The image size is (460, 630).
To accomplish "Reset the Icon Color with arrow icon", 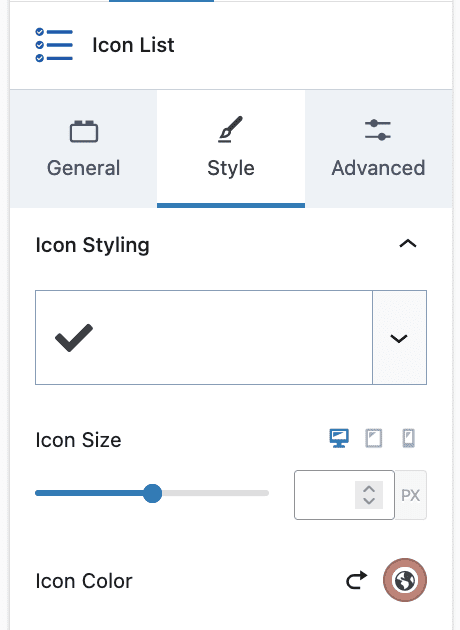I will tap(357, 580).
